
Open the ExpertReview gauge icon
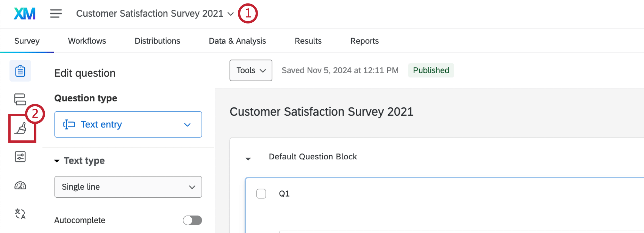click(20, 186)
